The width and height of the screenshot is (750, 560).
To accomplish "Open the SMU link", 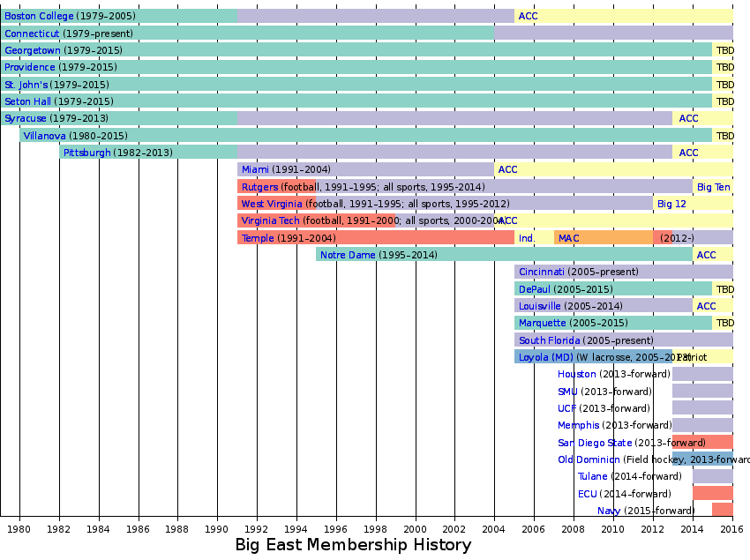I will 567,392.
